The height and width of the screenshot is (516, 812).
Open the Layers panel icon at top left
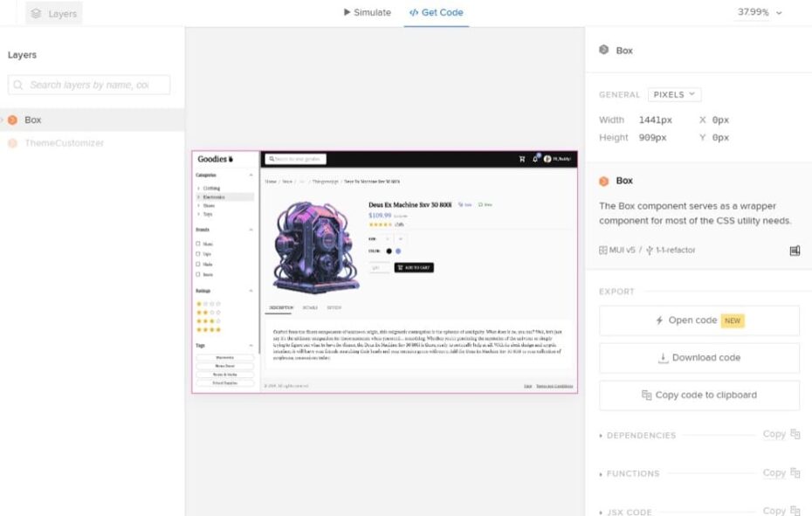[x=37, y=13]
